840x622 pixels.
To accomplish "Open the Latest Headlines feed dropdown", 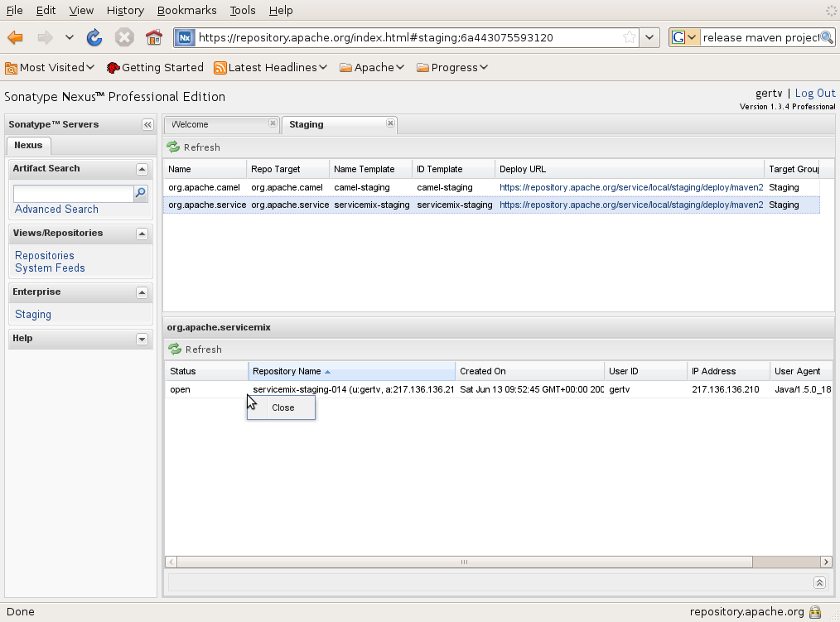I will coord(271,68).
